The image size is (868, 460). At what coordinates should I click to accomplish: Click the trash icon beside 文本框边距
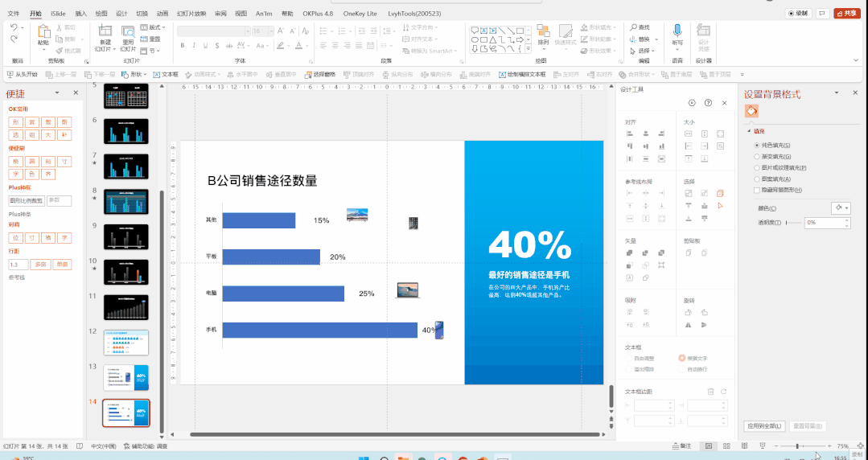click(x=711, y=392)
